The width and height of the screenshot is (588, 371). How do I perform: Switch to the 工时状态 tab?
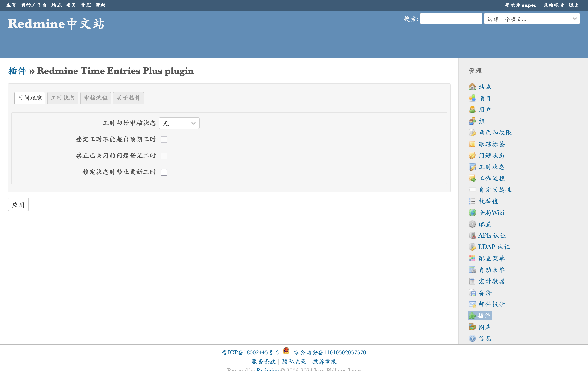(x=63, y=98)
